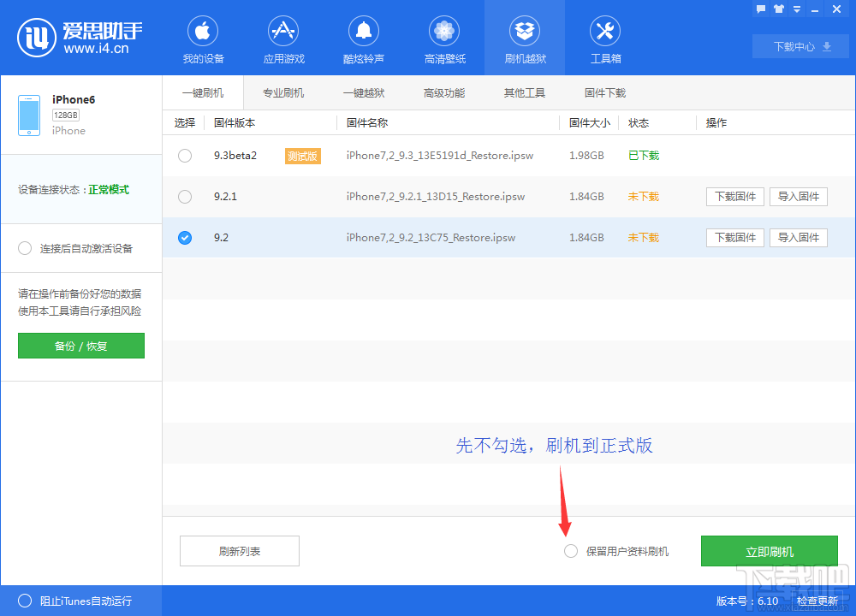The image size is (856, 616).
Task: Enable 保留用户资料刷机 option
Action: [x=570, y=551]
